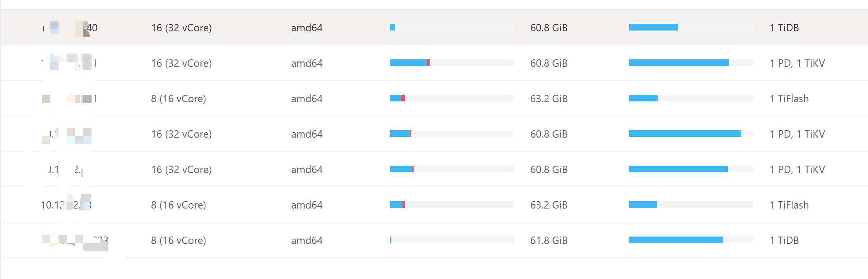Image resolution: width=868 pixels, height=279 pixels.
Task: Click the last 1 PD, 1 TiKV label
Action: point(797,169)
